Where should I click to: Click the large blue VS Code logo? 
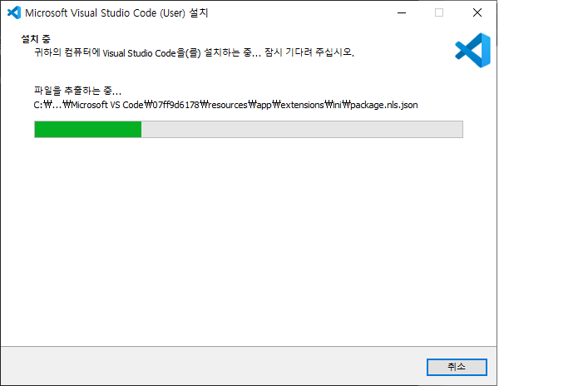pos(473,50)
